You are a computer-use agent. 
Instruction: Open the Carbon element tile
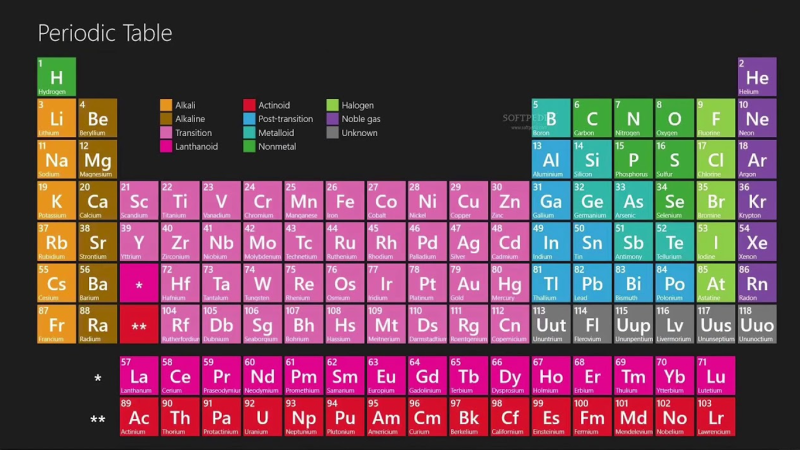(x=592, y=118)
